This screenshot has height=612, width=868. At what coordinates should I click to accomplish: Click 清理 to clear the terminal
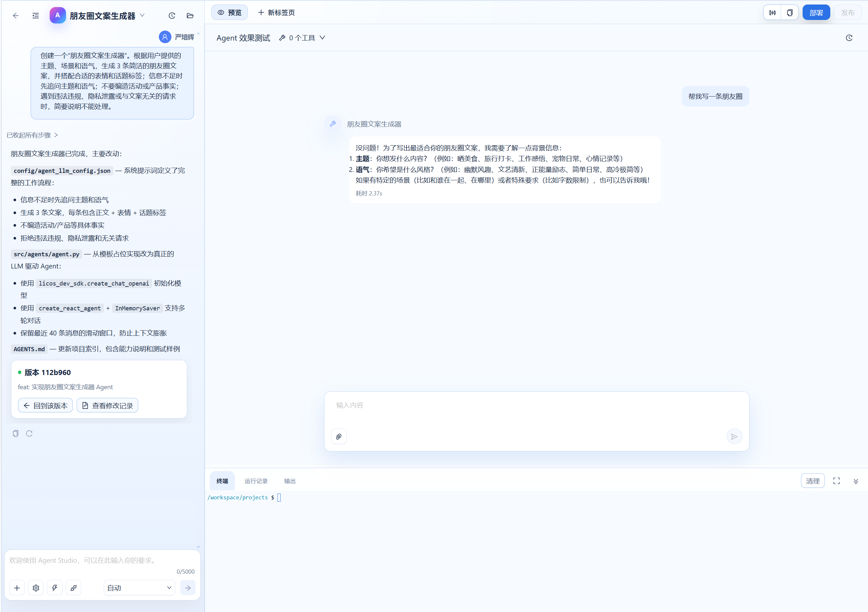(813, 481)
